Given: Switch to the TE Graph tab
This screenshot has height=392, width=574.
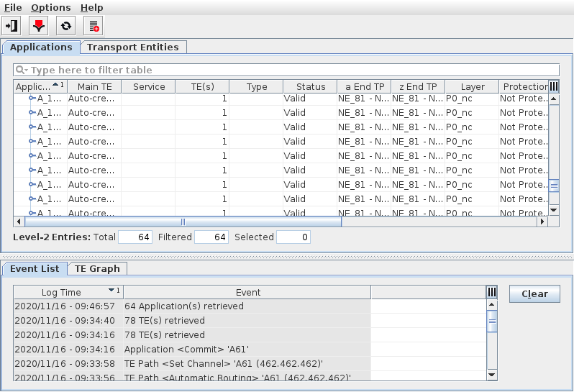Looking at the screenshot, I should tap(97, 268).
